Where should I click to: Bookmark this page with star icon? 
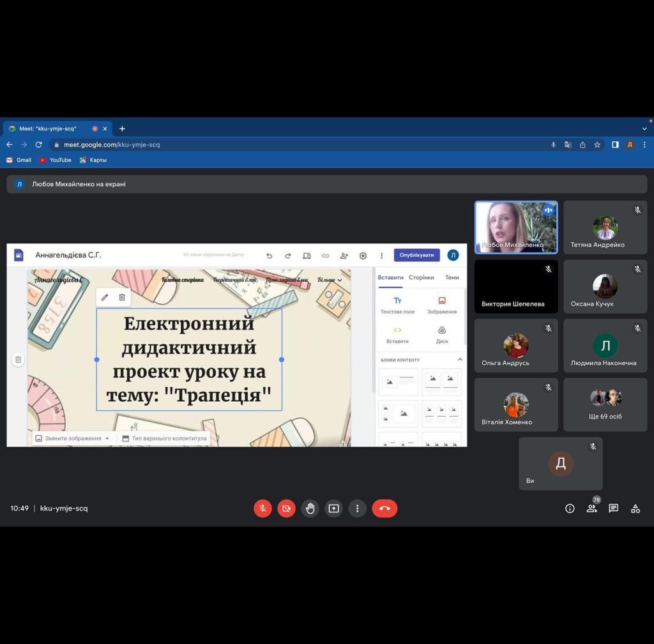point(597,145)
